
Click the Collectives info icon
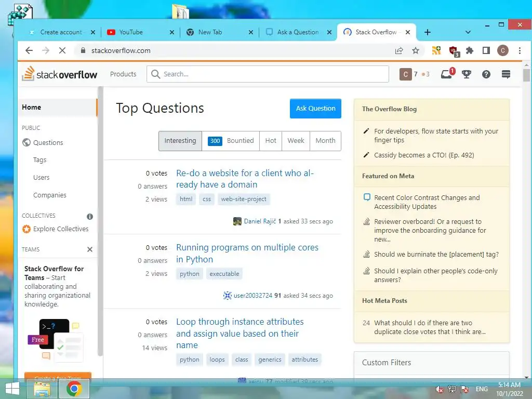point(89,217)
